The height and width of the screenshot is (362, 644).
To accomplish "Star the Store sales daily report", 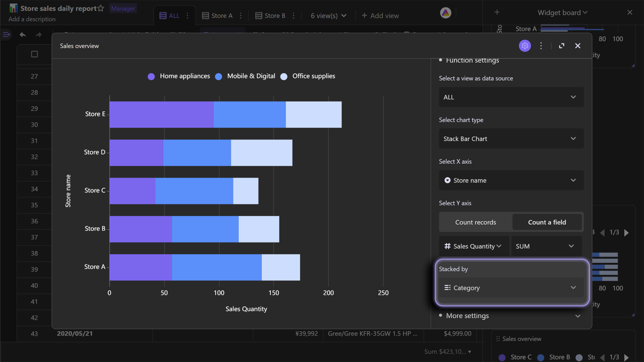I will [101, 8].
